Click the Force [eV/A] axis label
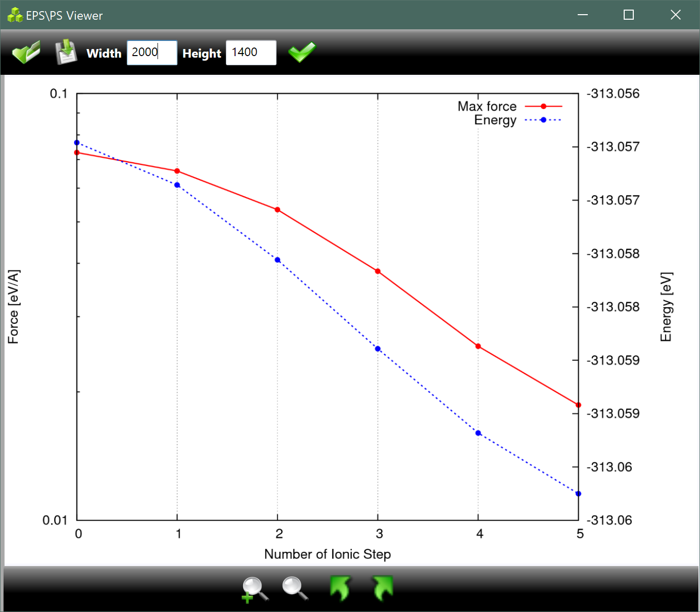This screenshot has height=612, width=700. tap(13, 307)
